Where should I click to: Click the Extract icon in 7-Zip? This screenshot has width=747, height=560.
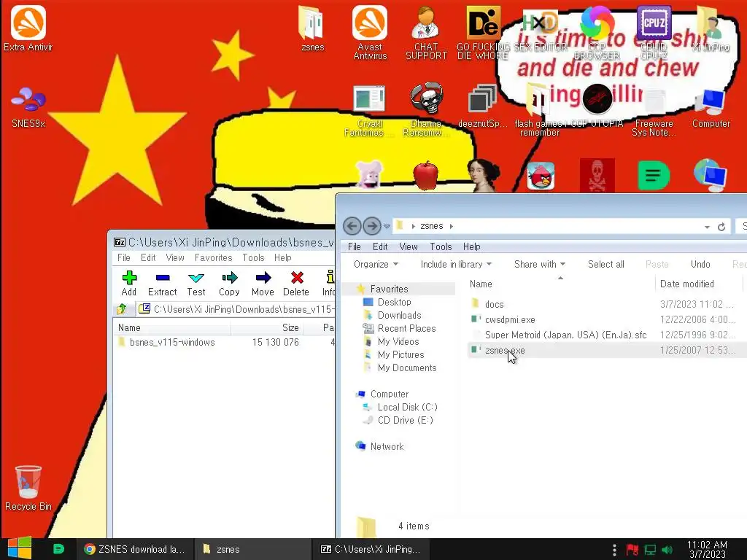click(x=163, y=284)
